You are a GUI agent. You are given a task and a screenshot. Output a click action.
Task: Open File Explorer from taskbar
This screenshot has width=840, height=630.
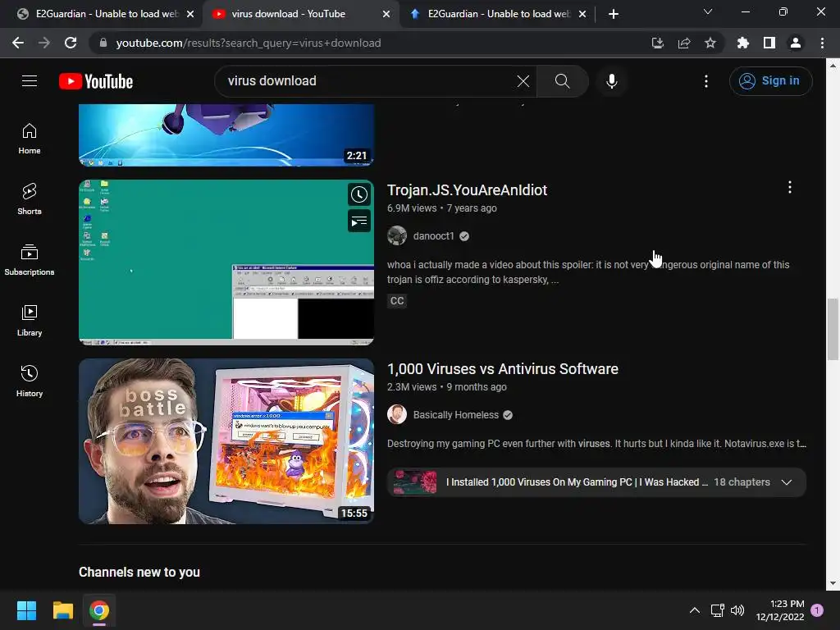(63, 610)
